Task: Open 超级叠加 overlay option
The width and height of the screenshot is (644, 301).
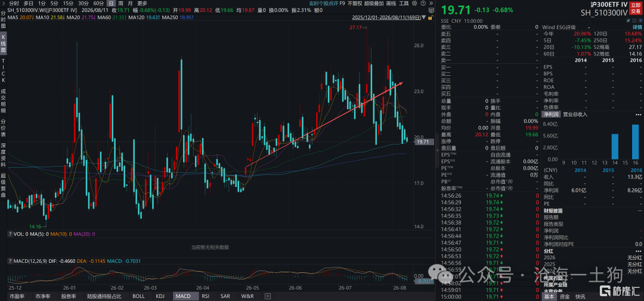Action: coord(374,3)
